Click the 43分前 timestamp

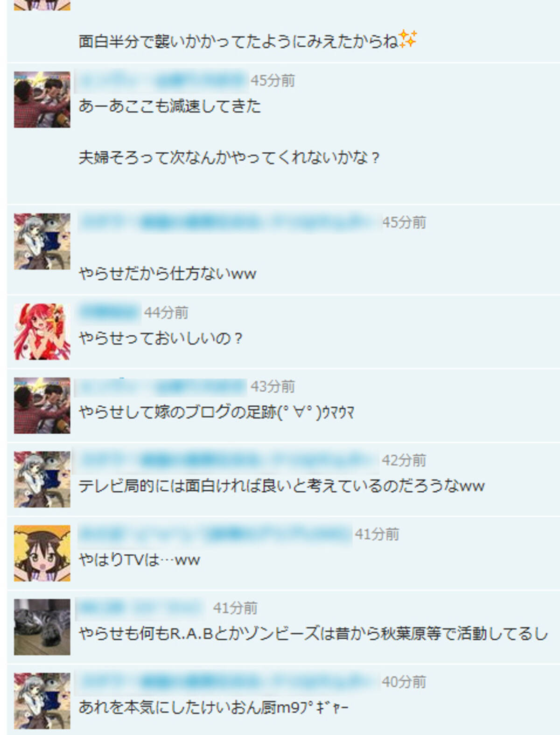[x=273, y=386]
